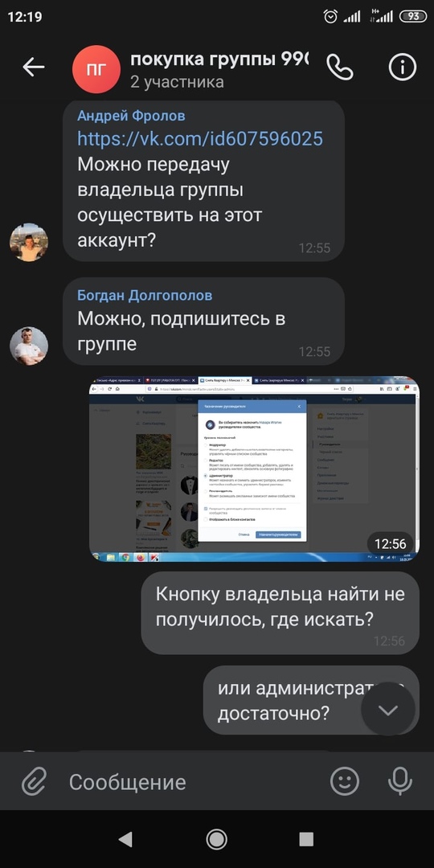The width and height of the screenshot is (434, 868).
Task: Tap the microphone voice message icon
Action: [399, 782]
